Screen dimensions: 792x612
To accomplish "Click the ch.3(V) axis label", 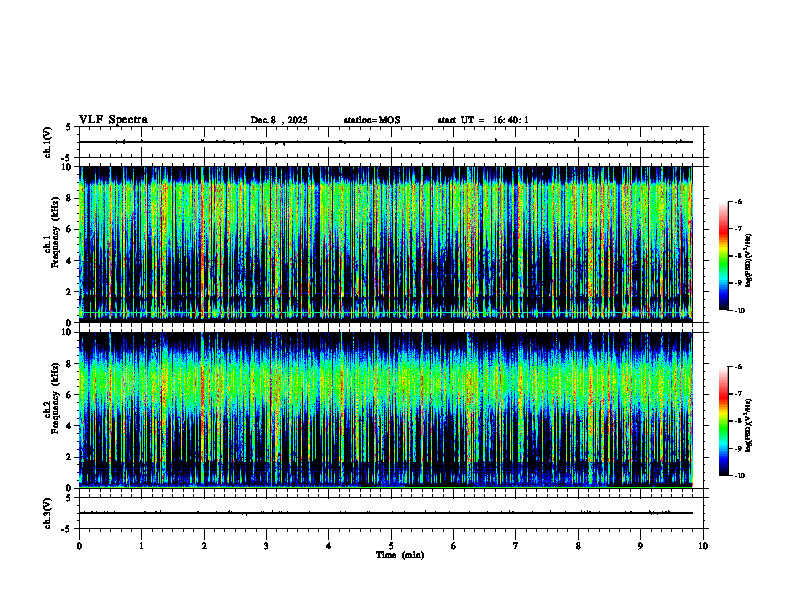I will click(x=47, y=513).
